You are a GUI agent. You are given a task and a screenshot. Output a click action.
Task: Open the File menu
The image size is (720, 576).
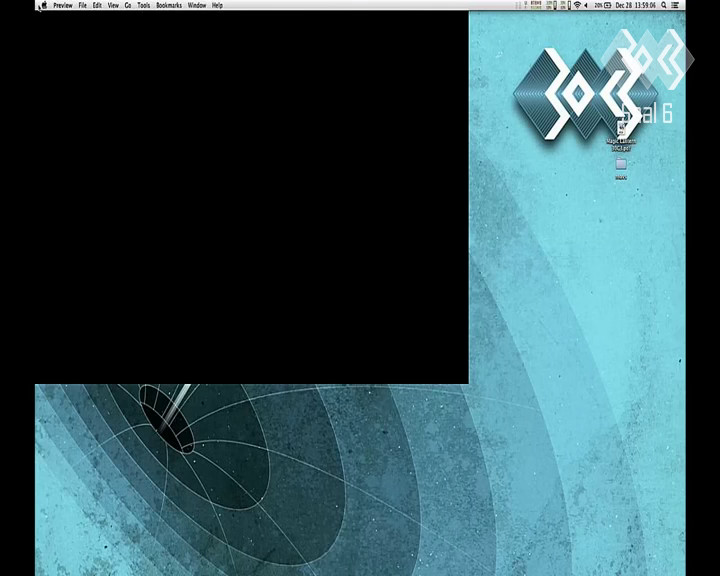[83, 6]
